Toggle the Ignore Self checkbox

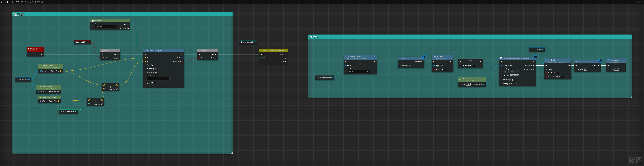155,83
